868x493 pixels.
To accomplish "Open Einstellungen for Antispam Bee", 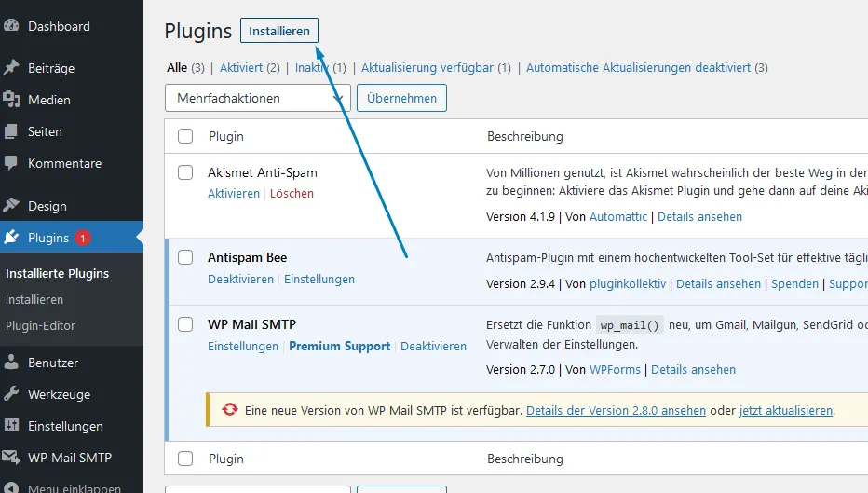I will [319, 280].
